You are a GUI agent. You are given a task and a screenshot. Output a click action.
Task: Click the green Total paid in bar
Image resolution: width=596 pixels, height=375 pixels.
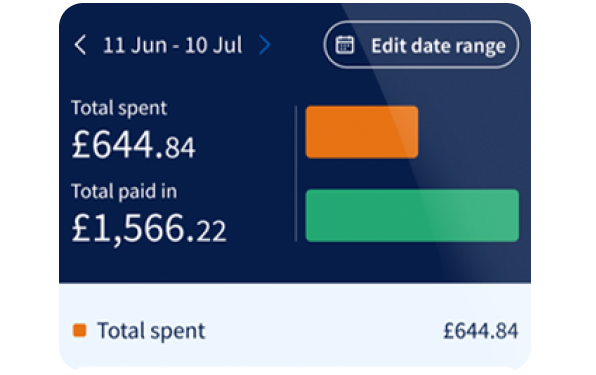pyautogui.click(x=412, y=215)
